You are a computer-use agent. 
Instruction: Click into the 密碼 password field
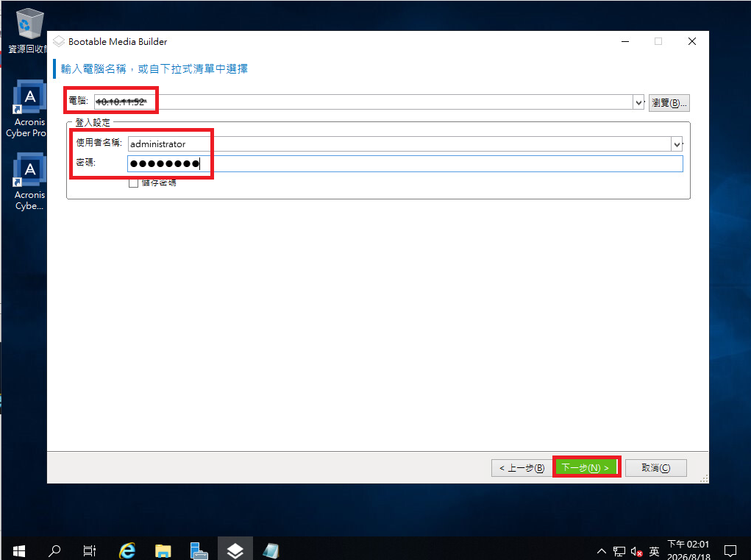pos(405,163)
